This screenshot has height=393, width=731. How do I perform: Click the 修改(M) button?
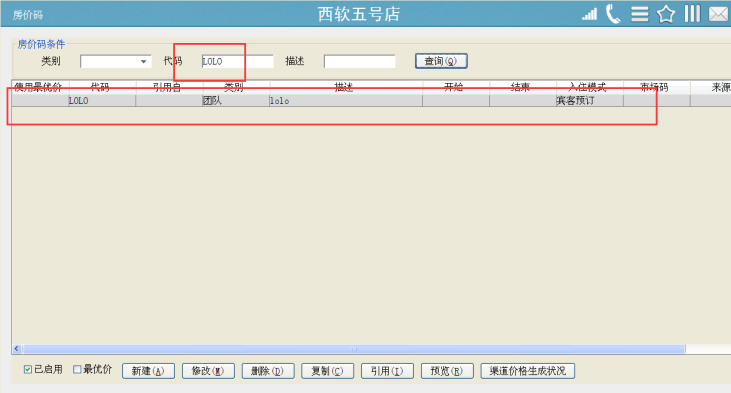pyautogui.click(x=208, y=371)
